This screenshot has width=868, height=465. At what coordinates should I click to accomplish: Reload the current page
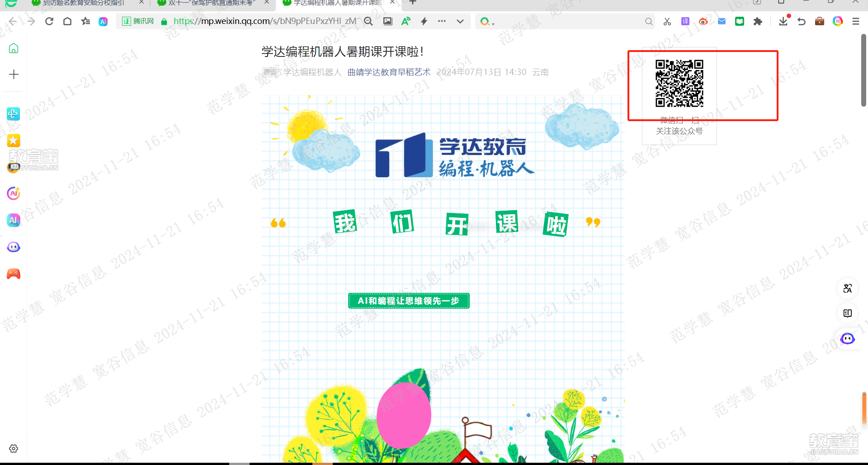(x=49, y=21)
